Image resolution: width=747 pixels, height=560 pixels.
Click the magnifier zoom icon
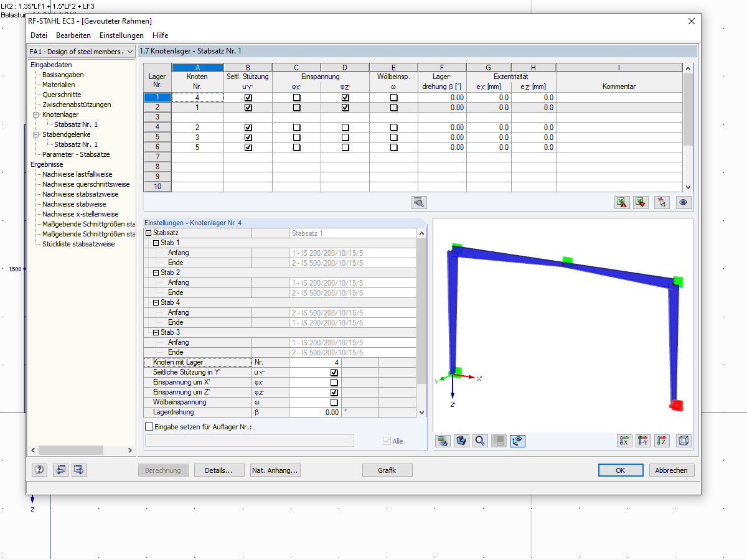pos(480,441)
